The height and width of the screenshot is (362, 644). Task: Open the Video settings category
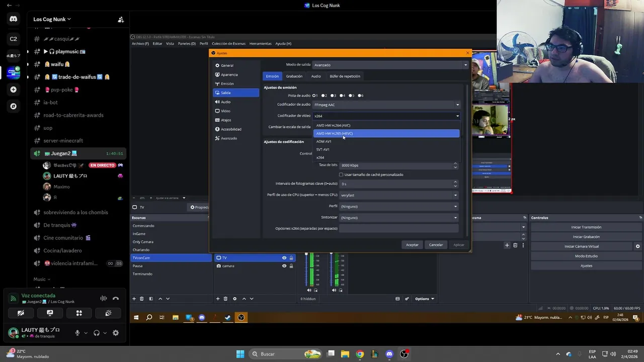[x=236, y=111]
